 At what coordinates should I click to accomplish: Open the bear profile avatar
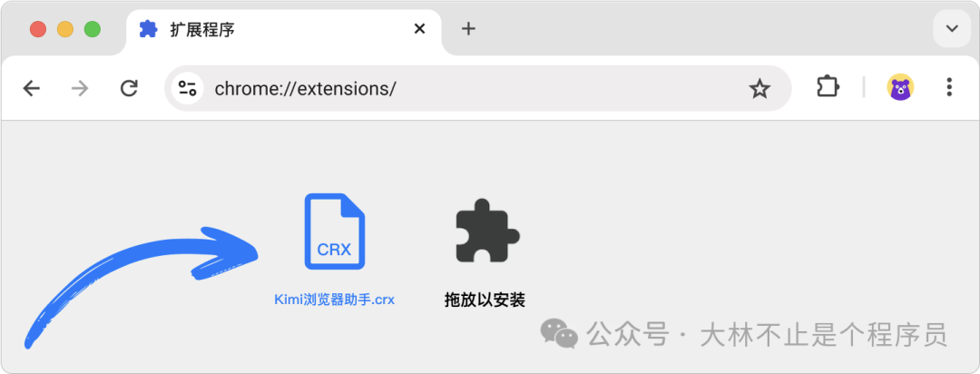coord(901,87)
